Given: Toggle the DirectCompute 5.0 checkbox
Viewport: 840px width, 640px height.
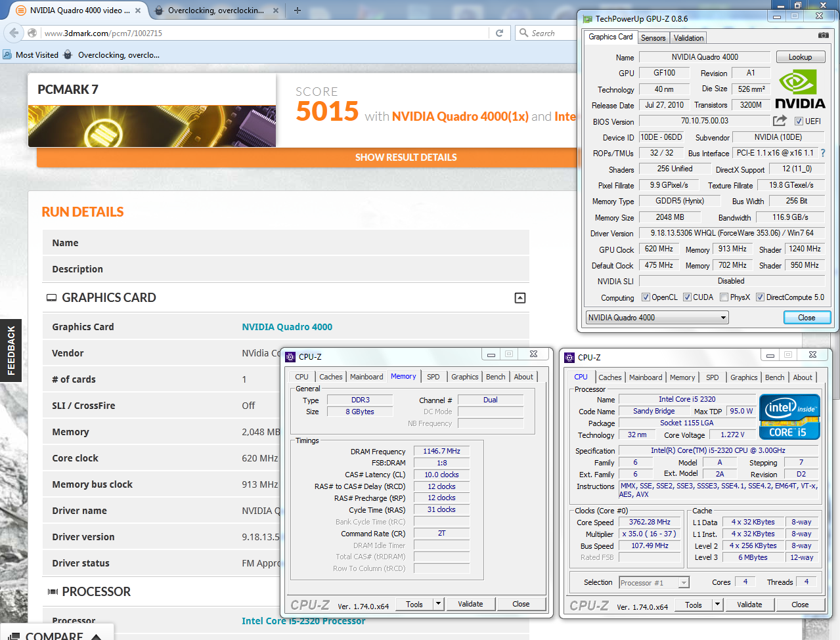Looking at the screenshot, I should click(x=760, y=297).
